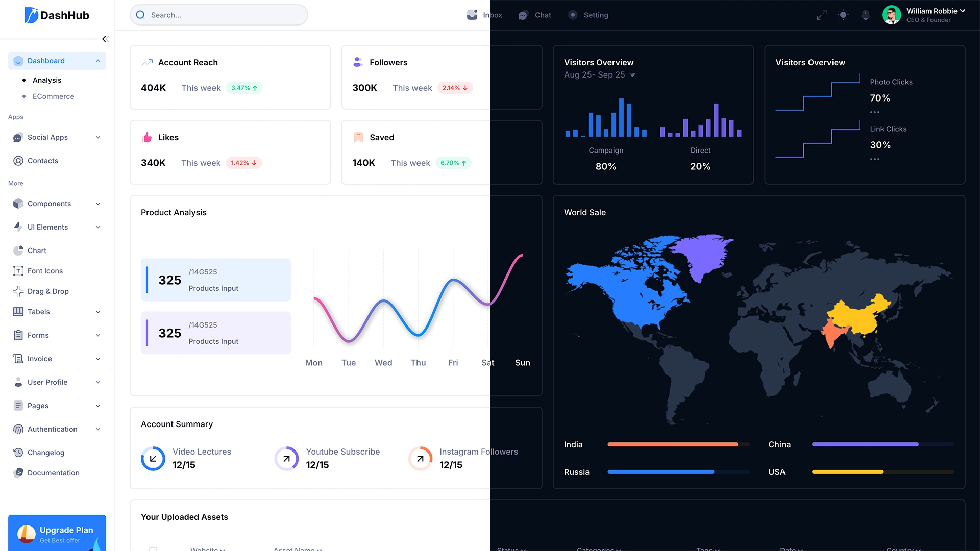Open Inbox from the top bar

tap(484, 15)
